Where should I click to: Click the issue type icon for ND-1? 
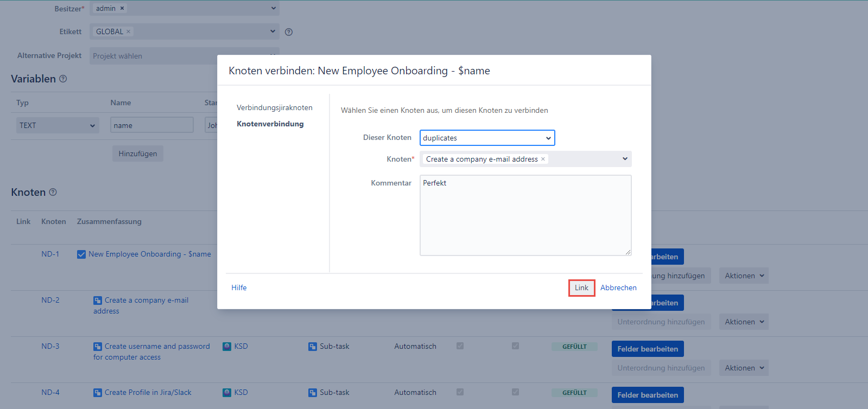[81, 254]
